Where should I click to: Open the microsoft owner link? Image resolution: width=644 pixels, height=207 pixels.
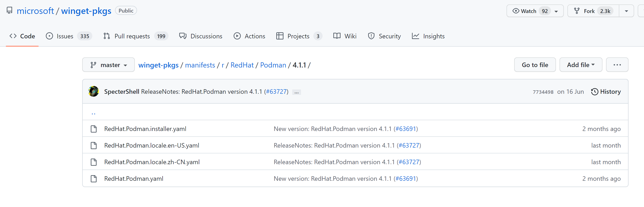coord(35,11)
